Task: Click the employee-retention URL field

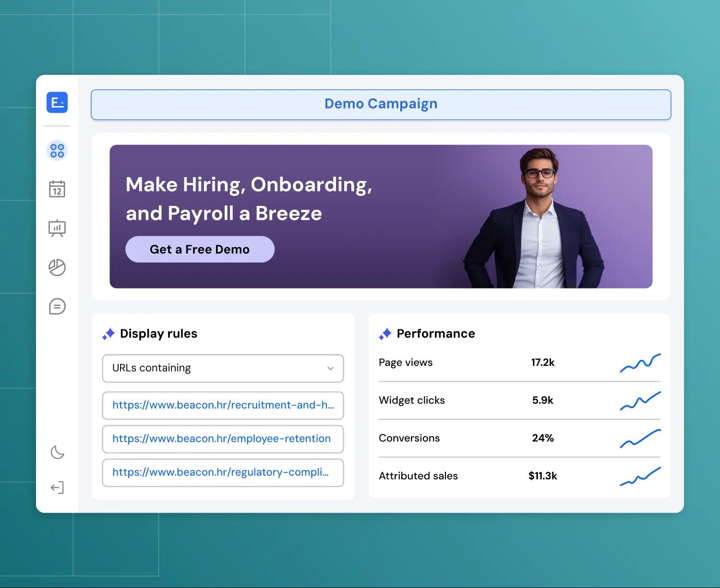Action: [223, 439]
